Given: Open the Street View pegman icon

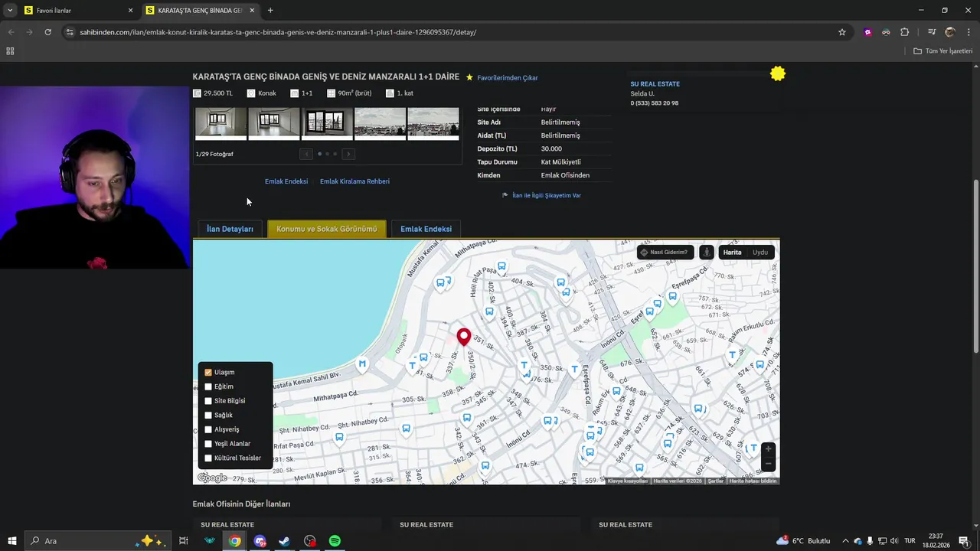Looking at the screenshot, I should pyautogui.click(x=706, y=252).
